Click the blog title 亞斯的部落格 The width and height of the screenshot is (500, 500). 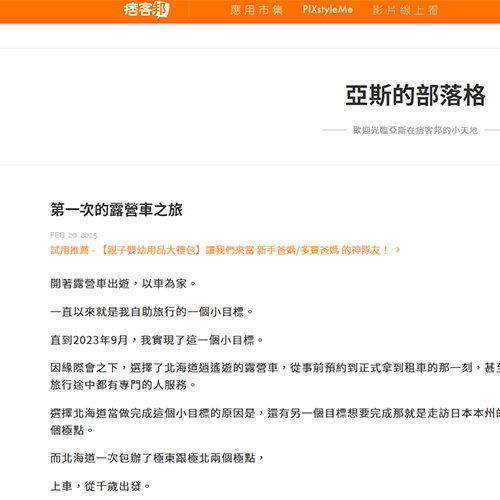pyautogui.click(x=415, y=95)
